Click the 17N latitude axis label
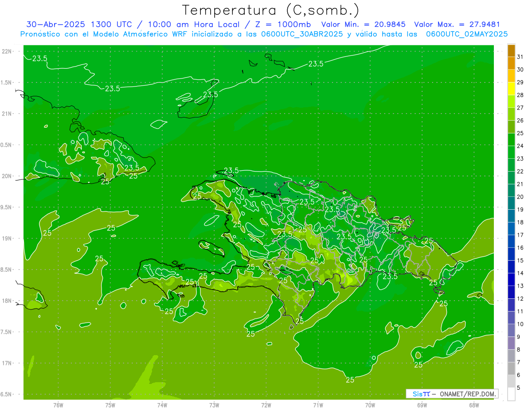 [x=7, y=363]
